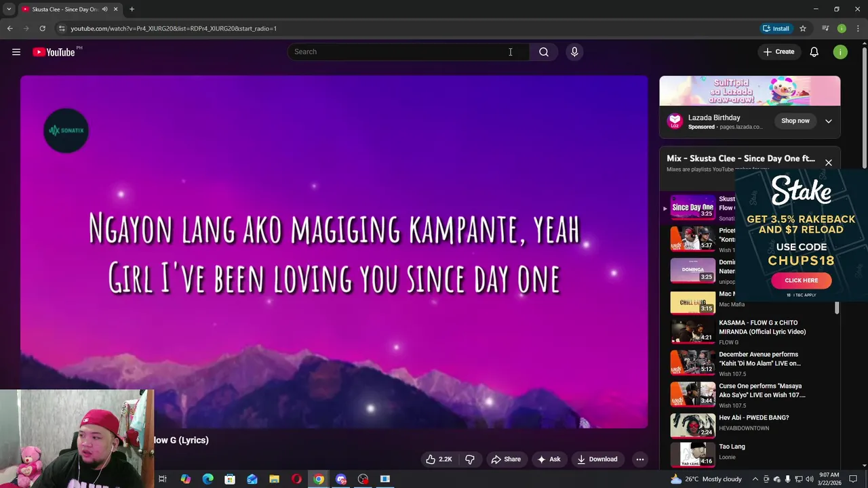Click the Lazada SuliTipid banner ad
Image resolution: width=868 pixels, height=488 pixels.
point(749,91)
